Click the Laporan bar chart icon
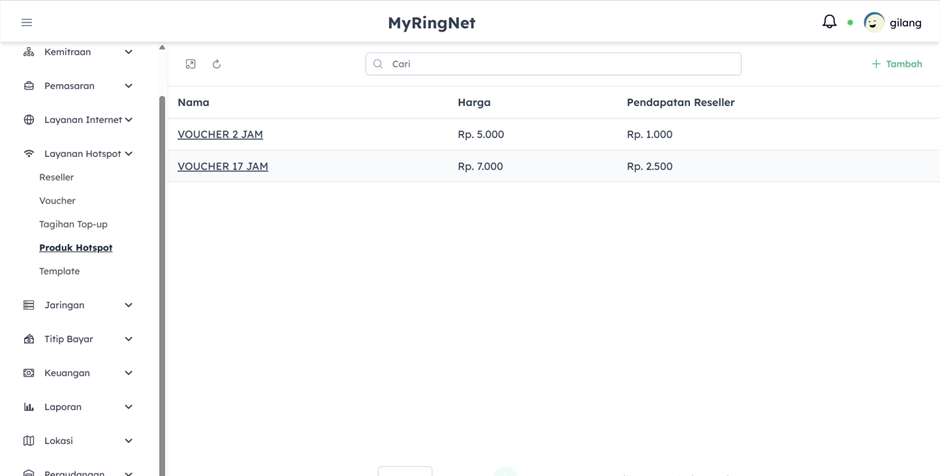This screenshot has height=476, width=940. tap(29, 407)
